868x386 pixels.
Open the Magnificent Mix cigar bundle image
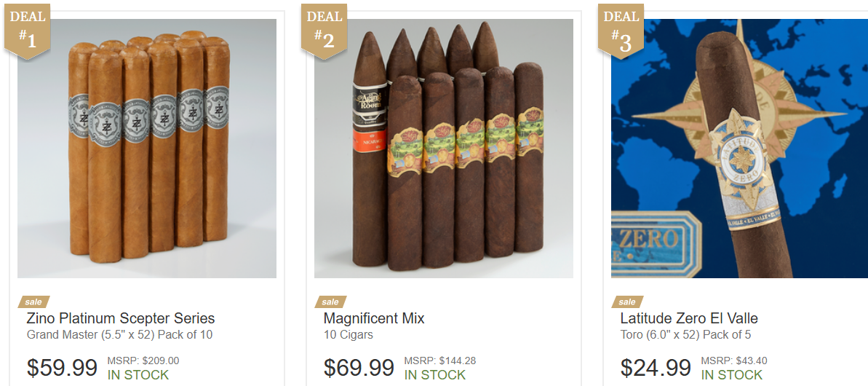443,149
